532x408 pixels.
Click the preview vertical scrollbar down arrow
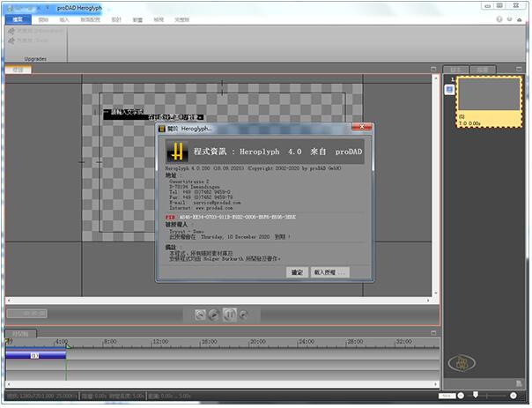tap(436, 293)
